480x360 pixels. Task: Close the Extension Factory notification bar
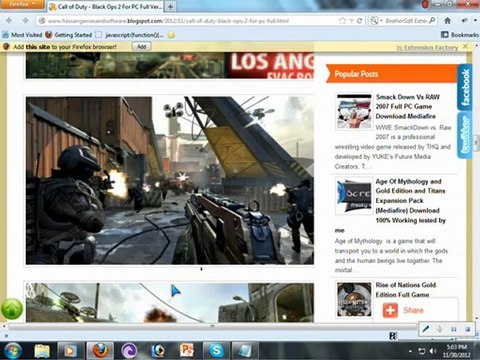(465, 47)
